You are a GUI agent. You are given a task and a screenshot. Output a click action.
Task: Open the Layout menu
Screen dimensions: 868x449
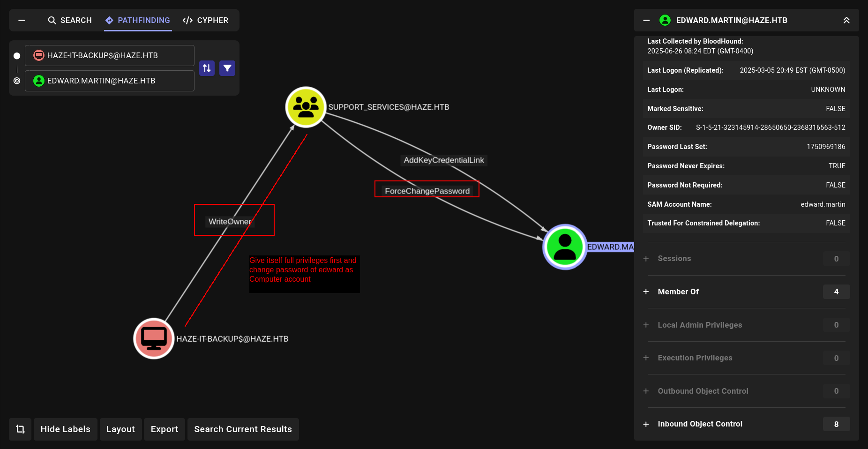pyautogui.click(x=120, y=429)
